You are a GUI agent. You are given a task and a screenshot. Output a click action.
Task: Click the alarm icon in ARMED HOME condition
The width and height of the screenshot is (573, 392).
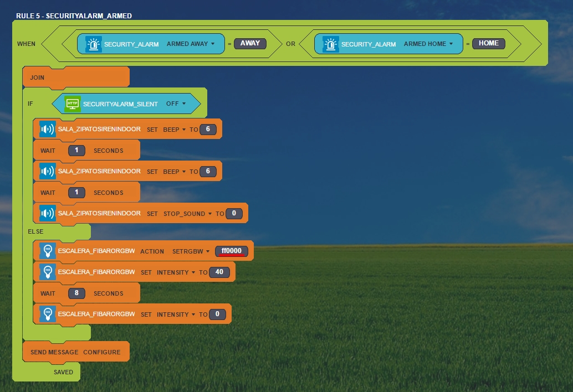(x=331, y=44)
